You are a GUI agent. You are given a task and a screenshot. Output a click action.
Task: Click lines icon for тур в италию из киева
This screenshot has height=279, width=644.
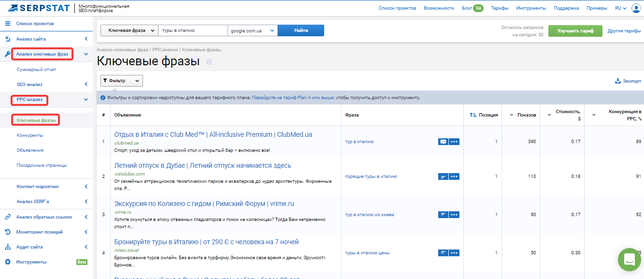pos(443,215)
